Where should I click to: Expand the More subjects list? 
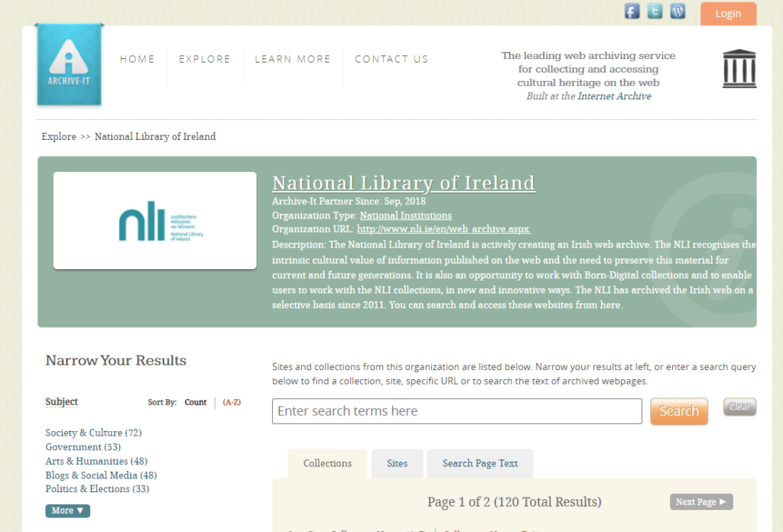click(67, 511)
